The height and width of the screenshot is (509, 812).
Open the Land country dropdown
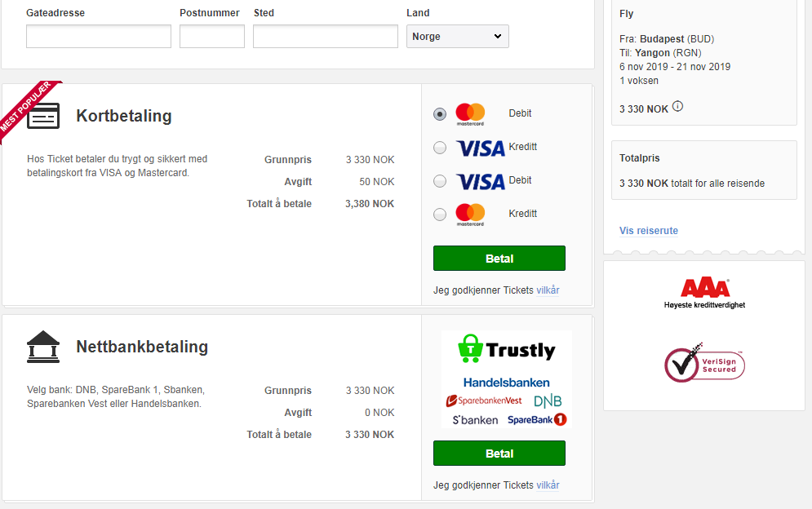click(458, 36)
